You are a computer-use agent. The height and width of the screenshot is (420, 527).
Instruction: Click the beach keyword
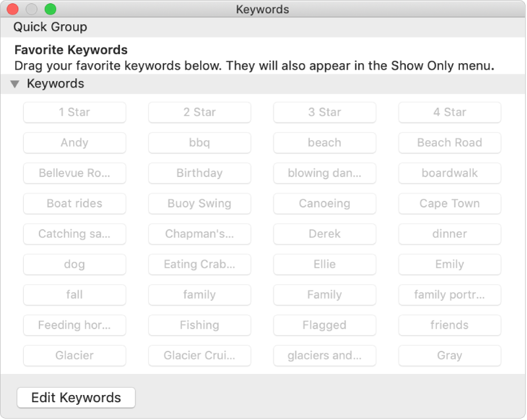(324, 142)
